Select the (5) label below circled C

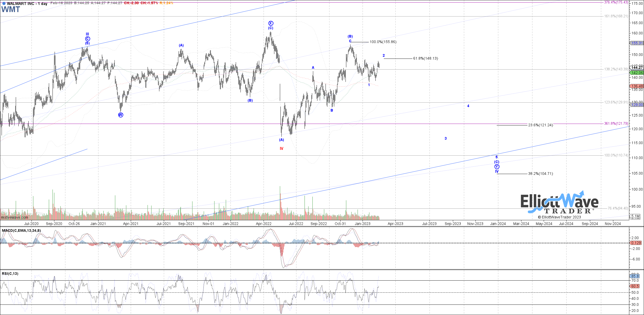(87, 43)
